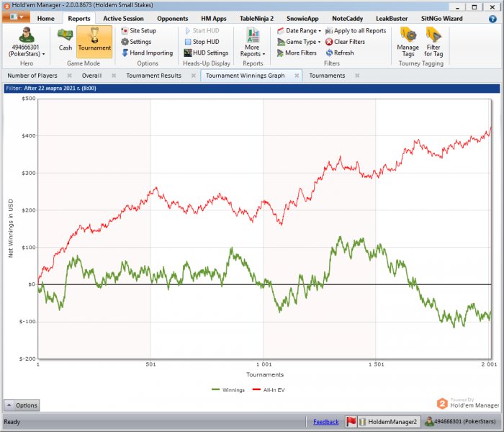
Task: Switch to the SnowieApp tab
Action: 302,19
